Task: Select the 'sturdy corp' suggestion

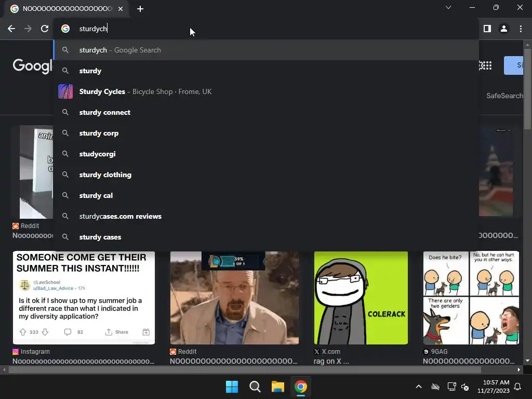Action: [266, 133]
